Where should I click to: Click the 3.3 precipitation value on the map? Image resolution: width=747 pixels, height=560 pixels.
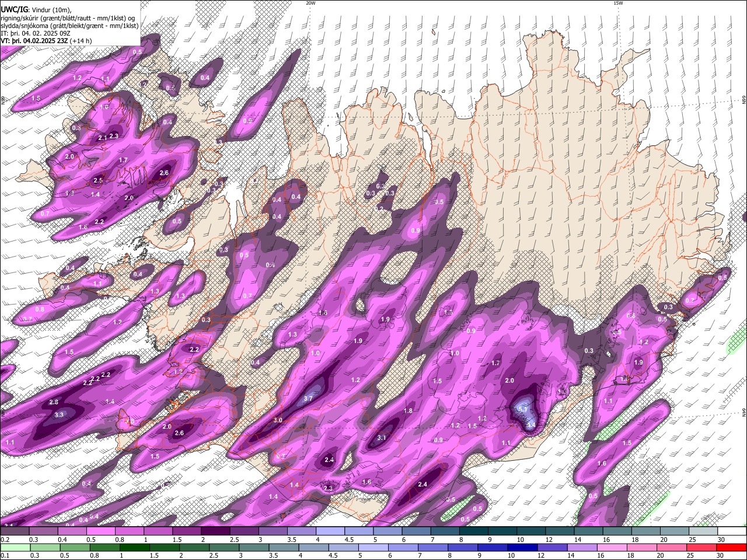pos(59,415)
